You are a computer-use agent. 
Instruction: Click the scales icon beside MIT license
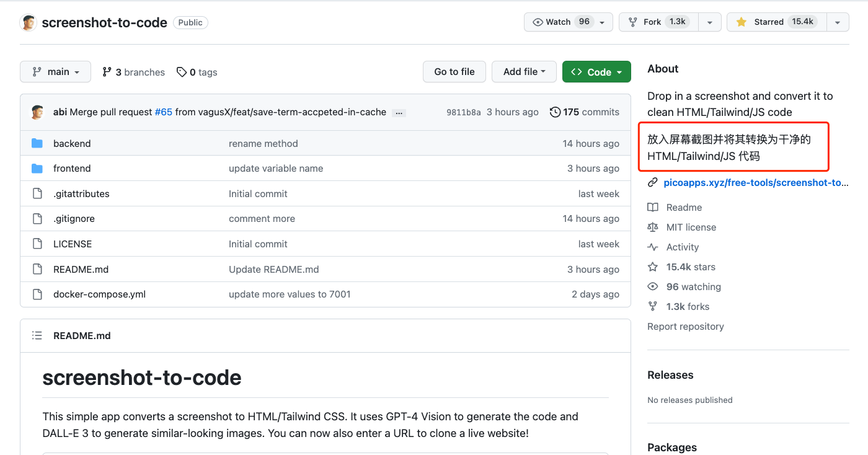click(x=652, y=227)
